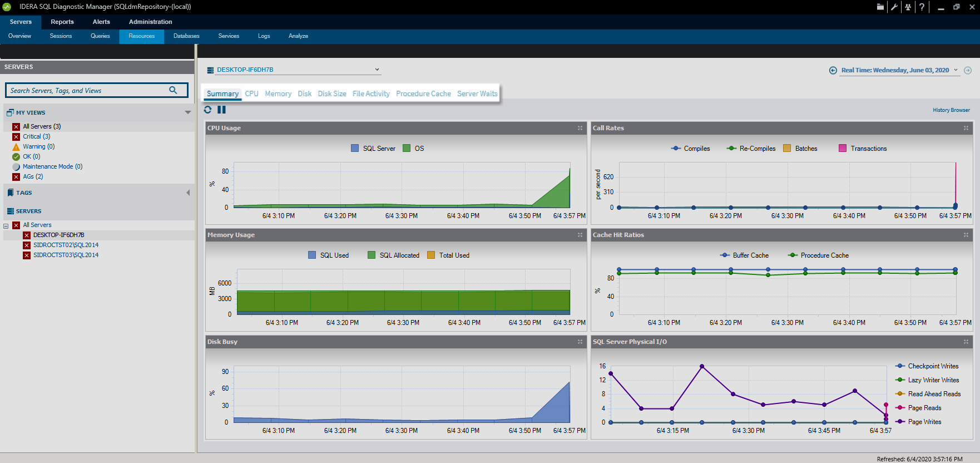Click the Warning triangle status icon

tap(16, 147)
